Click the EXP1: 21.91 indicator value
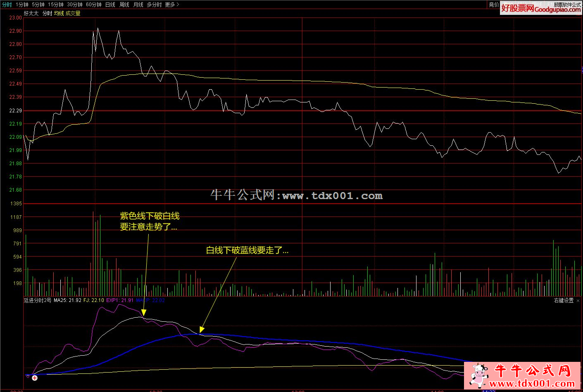 coord(120,300)
